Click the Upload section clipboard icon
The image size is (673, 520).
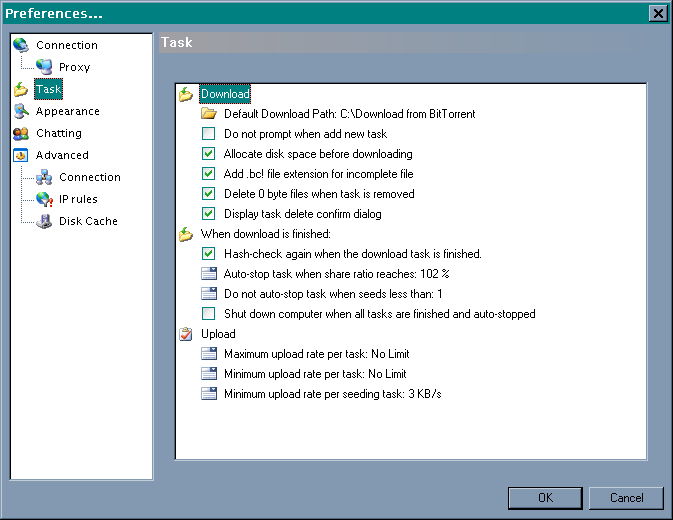(x=185, y=334)
